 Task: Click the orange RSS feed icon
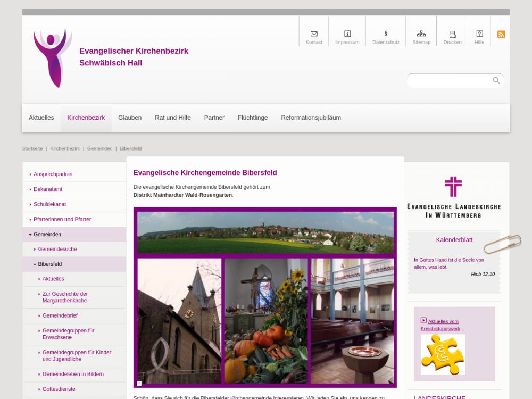pyautogui.click(x=501, y=35)
